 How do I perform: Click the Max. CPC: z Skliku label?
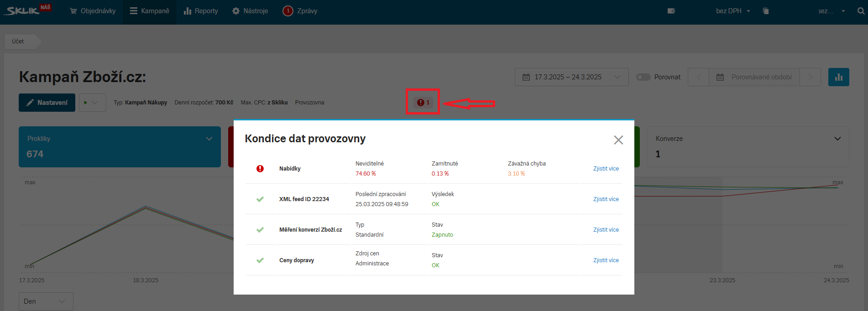click(264, 103)
